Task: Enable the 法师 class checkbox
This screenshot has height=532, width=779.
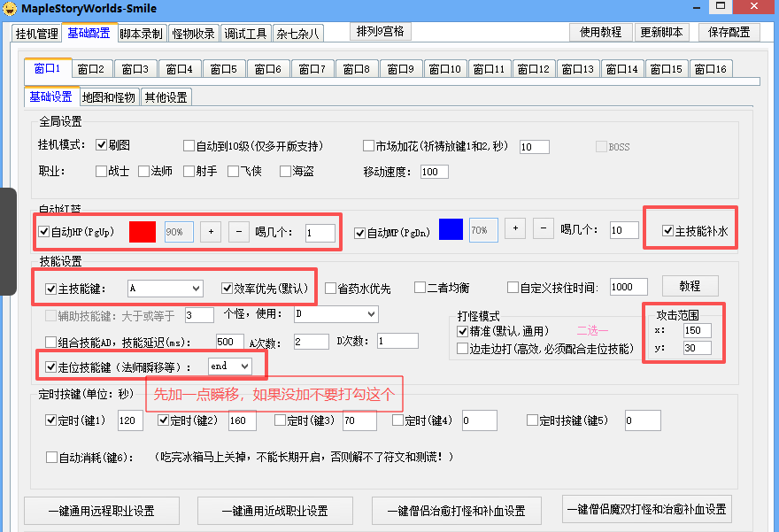Action: 144,172
